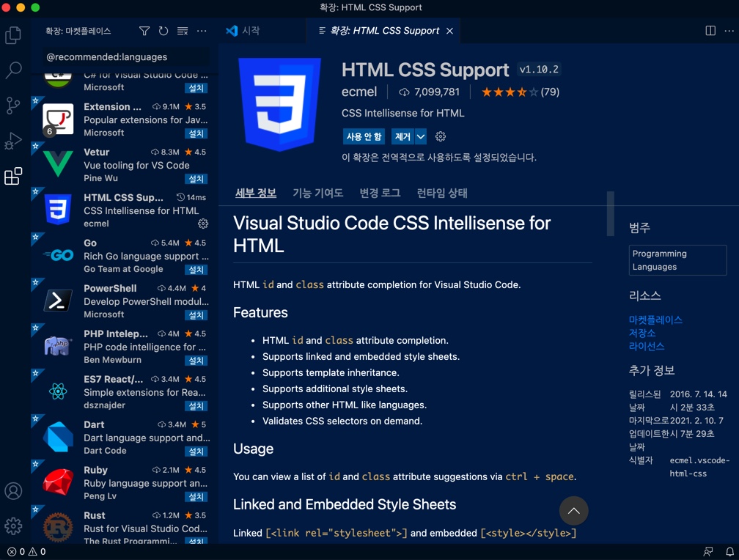Install the Ruby extension

[x=196, y=497]
